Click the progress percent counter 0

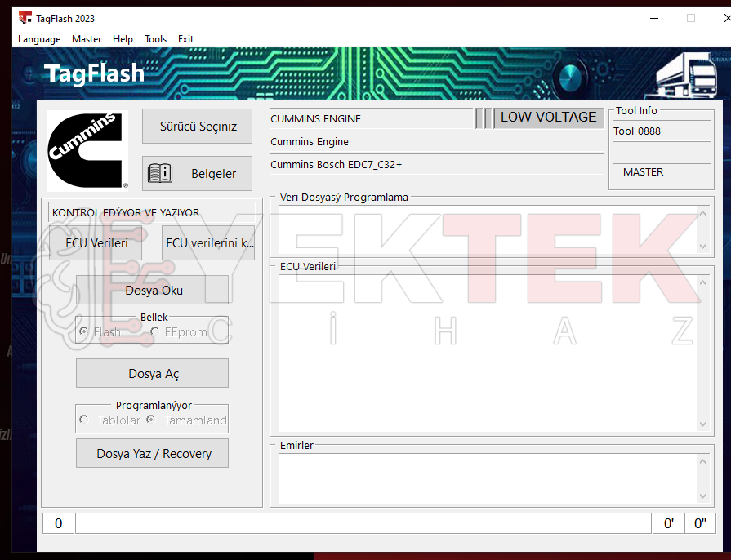pos(58,523)
